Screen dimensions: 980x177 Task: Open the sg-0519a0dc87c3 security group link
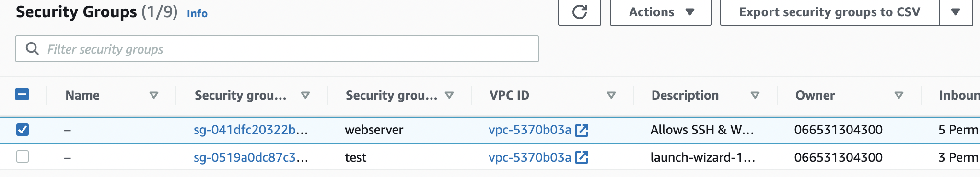(251, 157)
